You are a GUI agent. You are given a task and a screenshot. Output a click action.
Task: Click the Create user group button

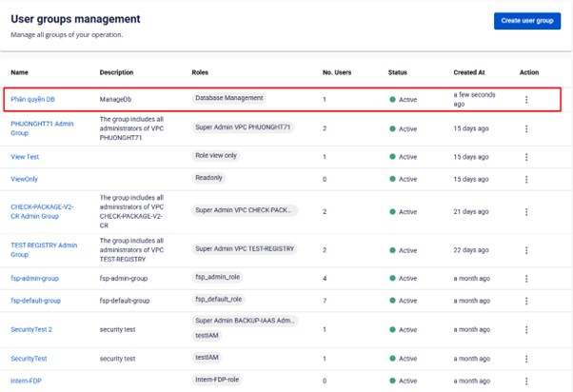point(527,21)
